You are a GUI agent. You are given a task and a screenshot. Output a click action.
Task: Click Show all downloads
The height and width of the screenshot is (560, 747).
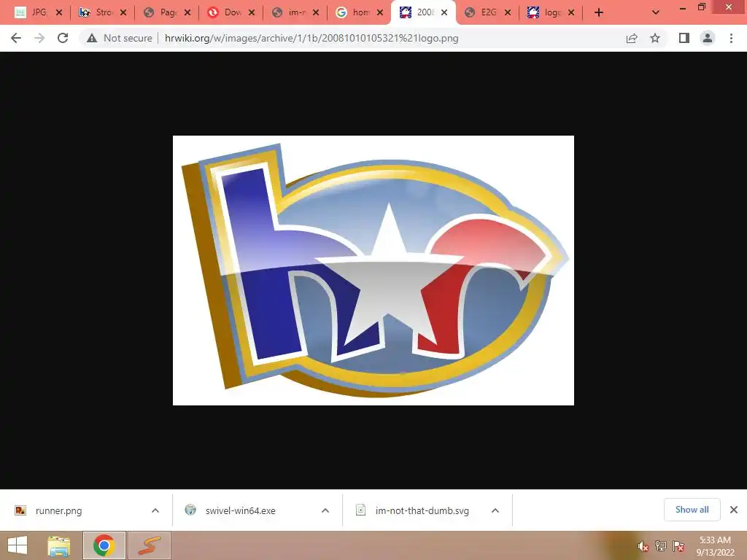692,510
